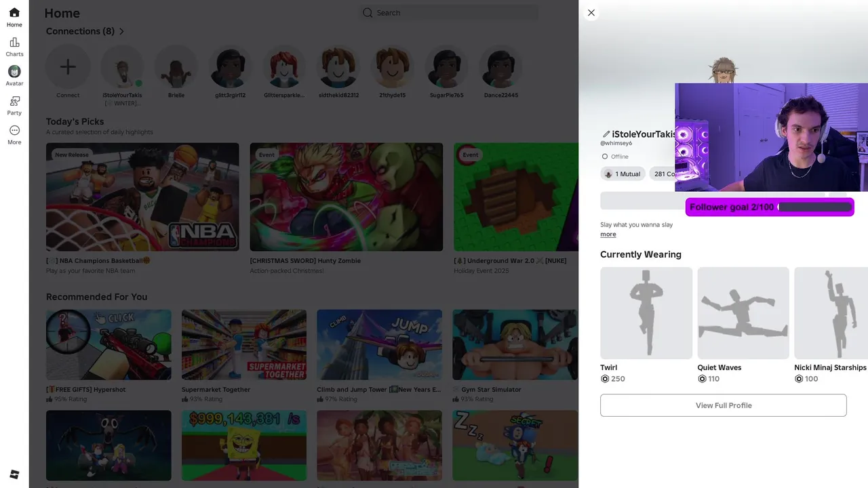Click the pencil edit icon beside iStoleYourTakis
Image resolution: width=868 pixels, height=488 pixels.
(x=606, y=134)
